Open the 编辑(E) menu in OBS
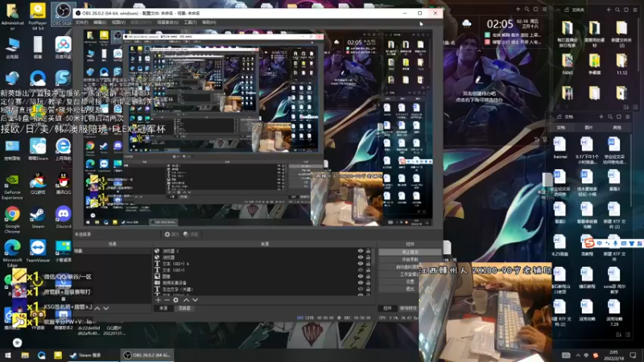 coord(99,23)
